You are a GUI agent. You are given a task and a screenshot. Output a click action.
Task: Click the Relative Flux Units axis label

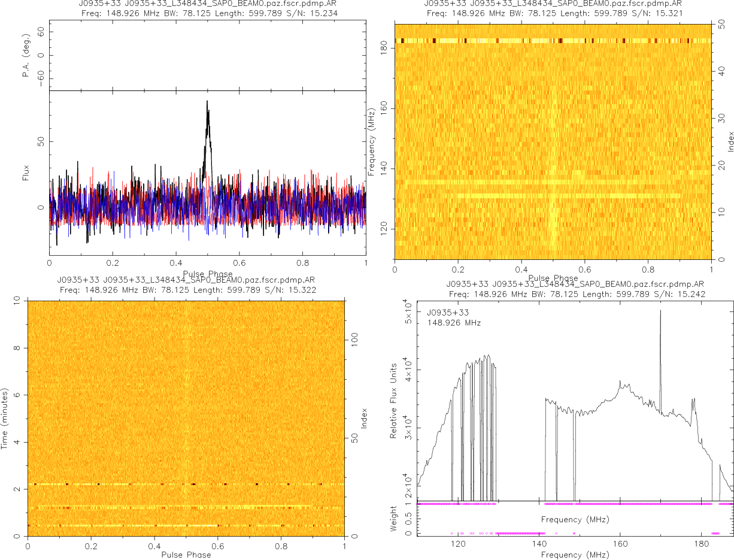[394, 401]
